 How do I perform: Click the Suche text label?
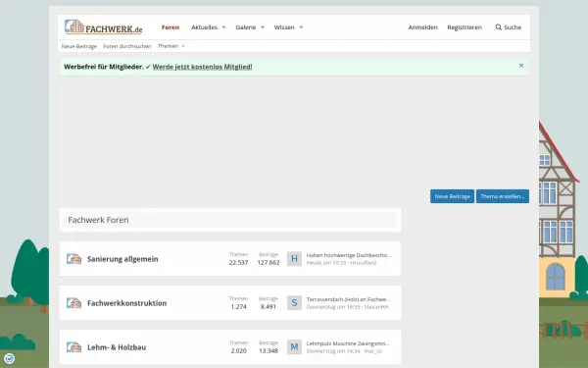(513, 27)
